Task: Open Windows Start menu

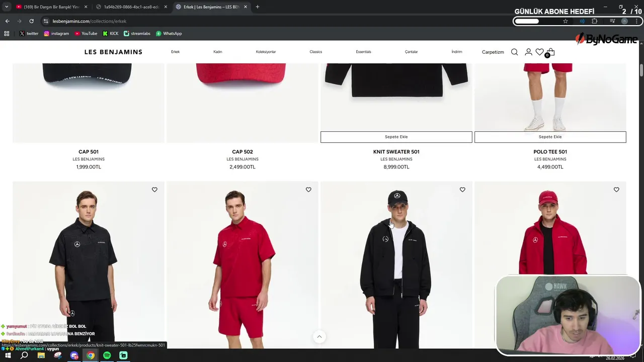Action: pyautogui.click(x=8, y=355)
